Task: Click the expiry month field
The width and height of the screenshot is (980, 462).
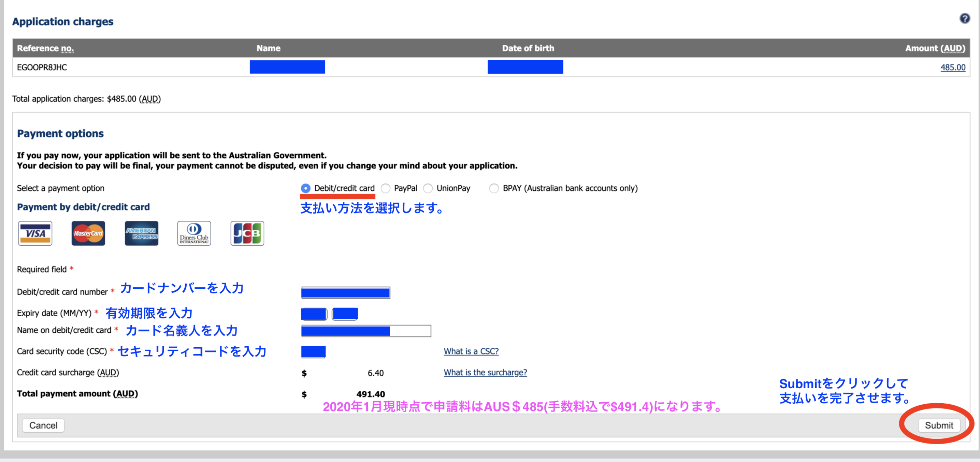Action: pos(314,314)
